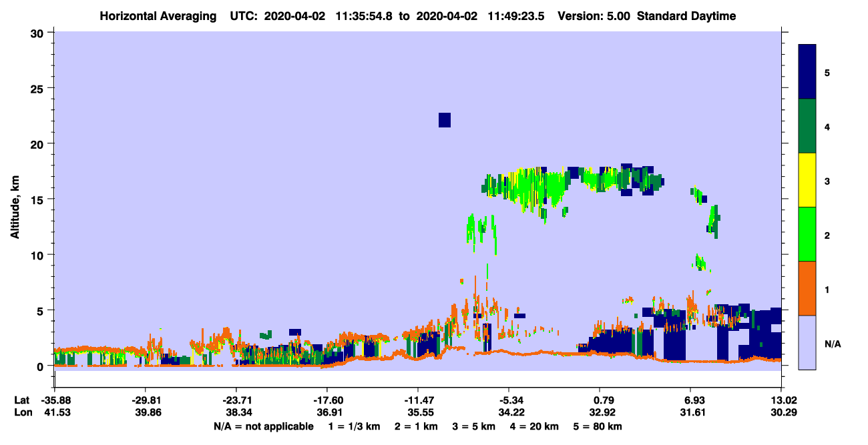Click the lavender N/A colorbar segment
868x445 pixels.
tap(808, 342)
